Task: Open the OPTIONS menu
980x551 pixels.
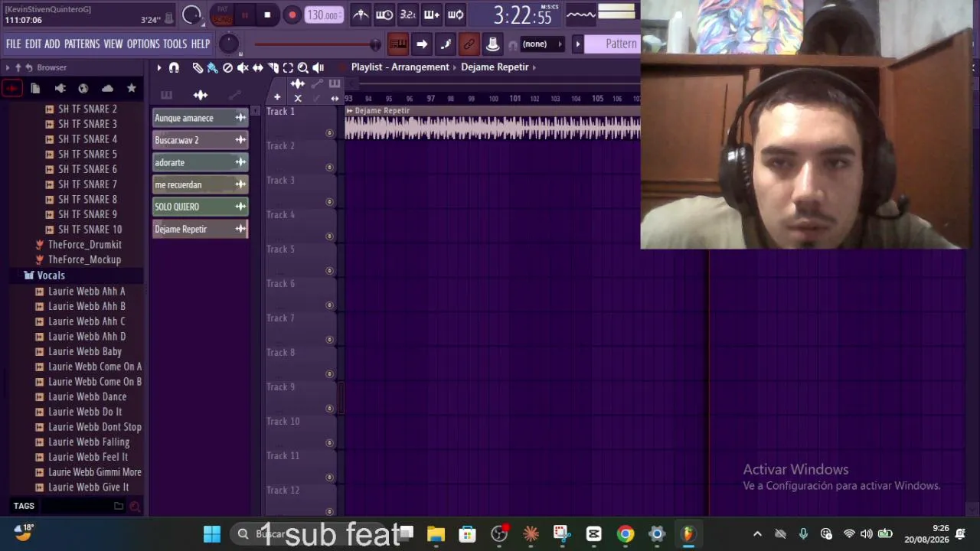Action: click(x=143, y=44)
